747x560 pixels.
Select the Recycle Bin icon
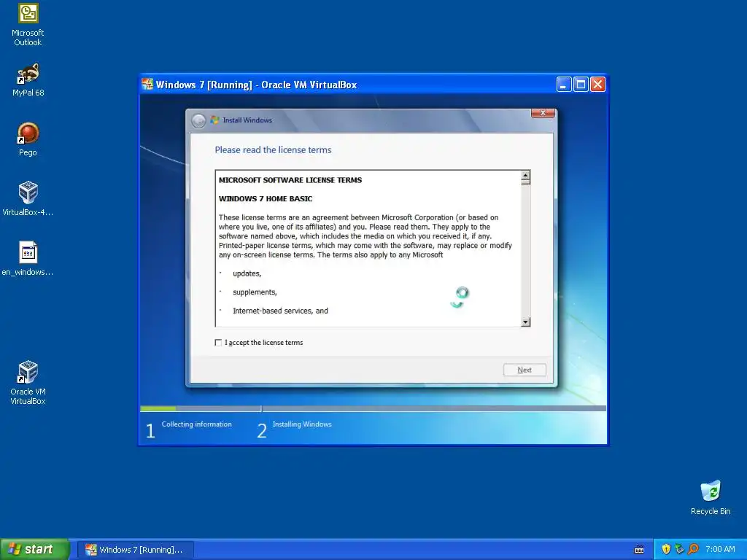pyautogui.click(x=711, y=497)
